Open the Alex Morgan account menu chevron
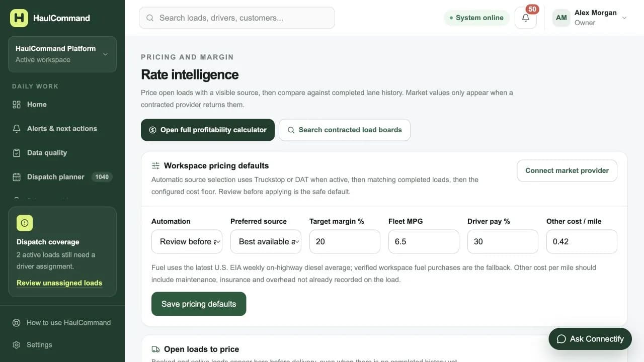The width and height of the screenshot is (644, 362). (x=624, y=18)
